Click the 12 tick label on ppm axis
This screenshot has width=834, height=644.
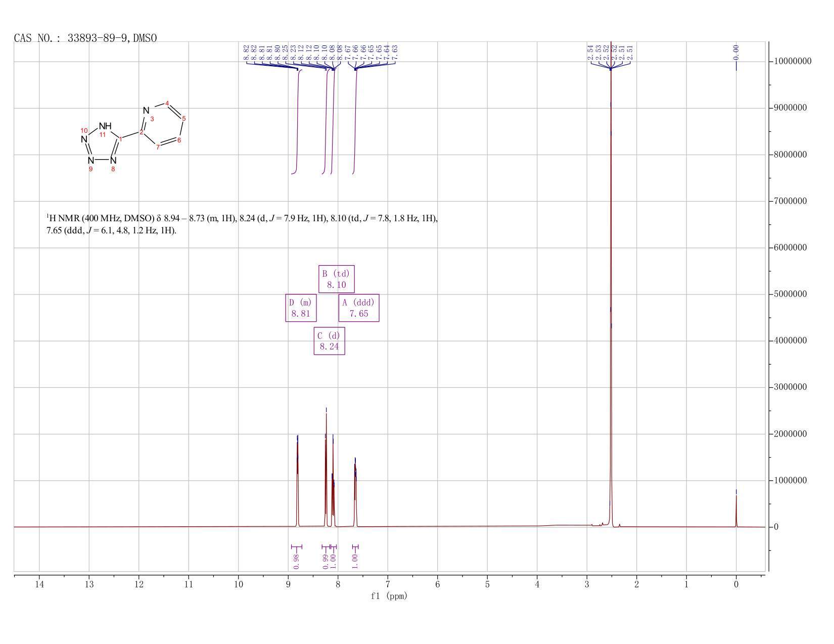pyautogui.click(x=139, y=584)
